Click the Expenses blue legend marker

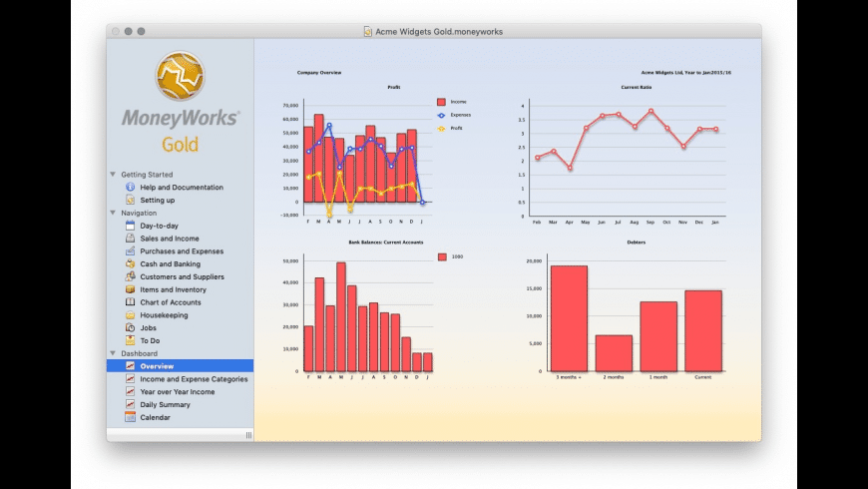tap(441, 115)
